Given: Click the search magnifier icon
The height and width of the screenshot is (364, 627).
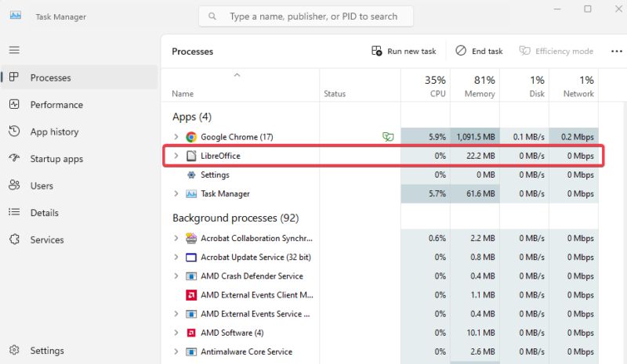Looking at the screenshot, I should [x=212, y=16].
